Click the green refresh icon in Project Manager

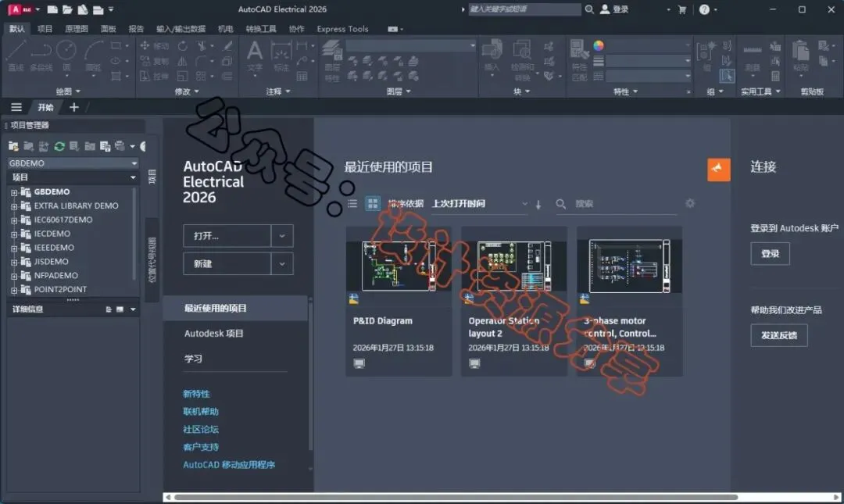pyautogui.click(x=59, y=146)
